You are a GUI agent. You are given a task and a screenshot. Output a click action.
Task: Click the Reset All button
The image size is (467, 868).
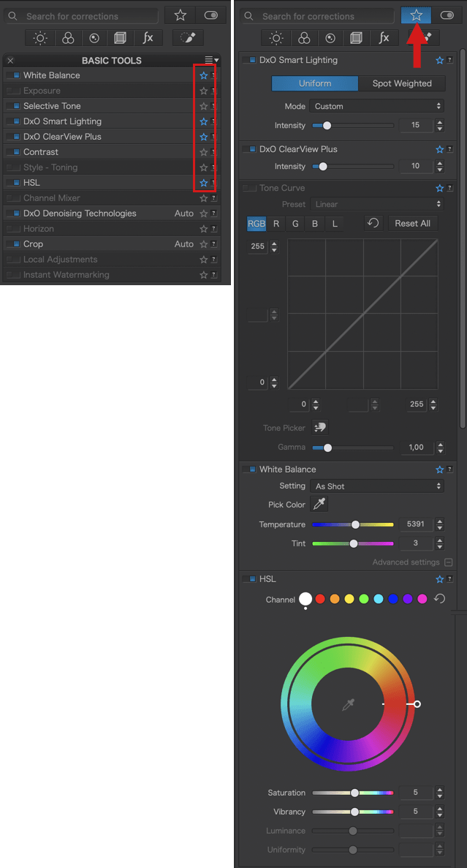413,224
